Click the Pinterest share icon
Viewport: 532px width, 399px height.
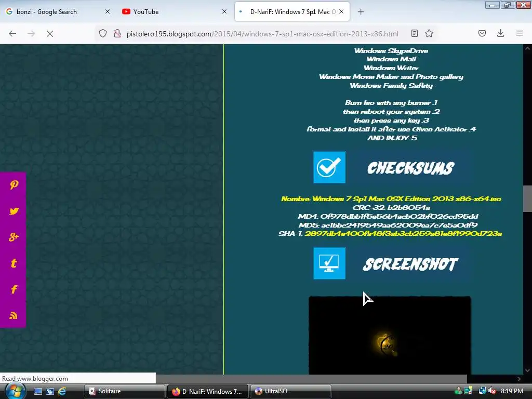point(14,185)
